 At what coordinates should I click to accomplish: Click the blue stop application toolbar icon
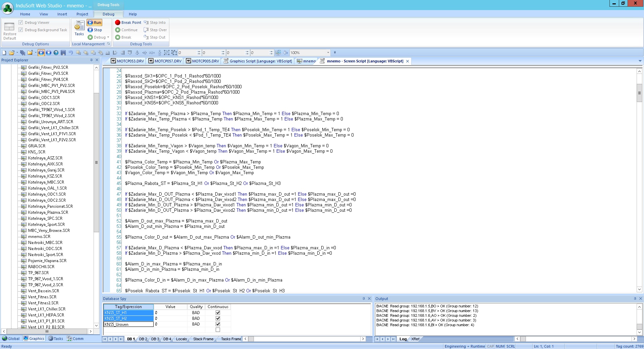click(49, 53)
